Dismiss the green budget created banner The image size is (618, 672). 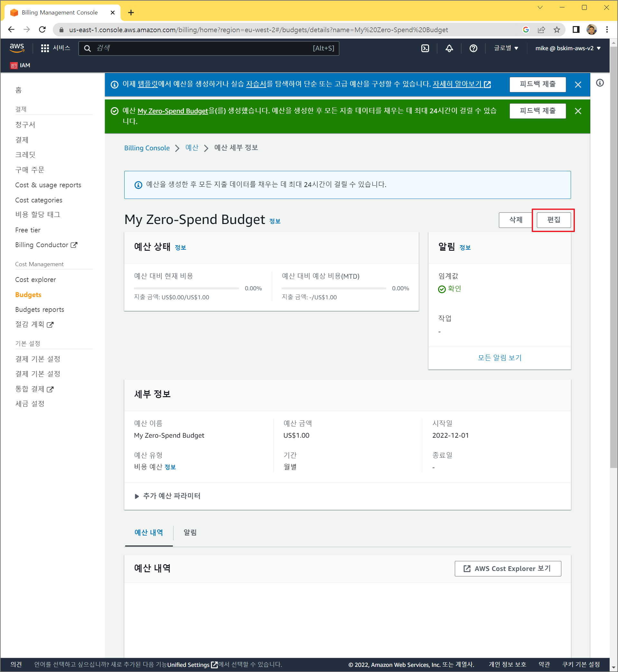pyautogui.click(x=578, y=111)
